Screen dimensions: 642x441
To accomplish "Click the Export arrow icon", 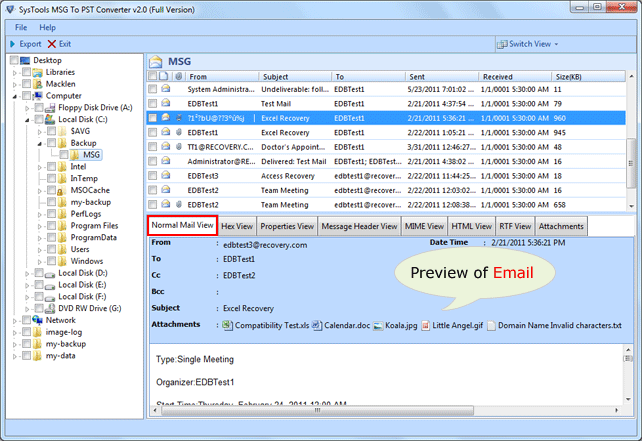I will [x=12, y=44].
